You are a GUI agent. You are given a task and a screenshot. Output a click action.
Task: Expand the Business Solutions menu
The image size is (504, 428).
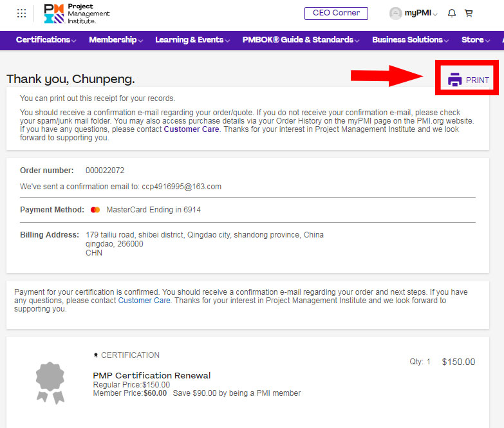pyautogui.click(x=411, y=40)
